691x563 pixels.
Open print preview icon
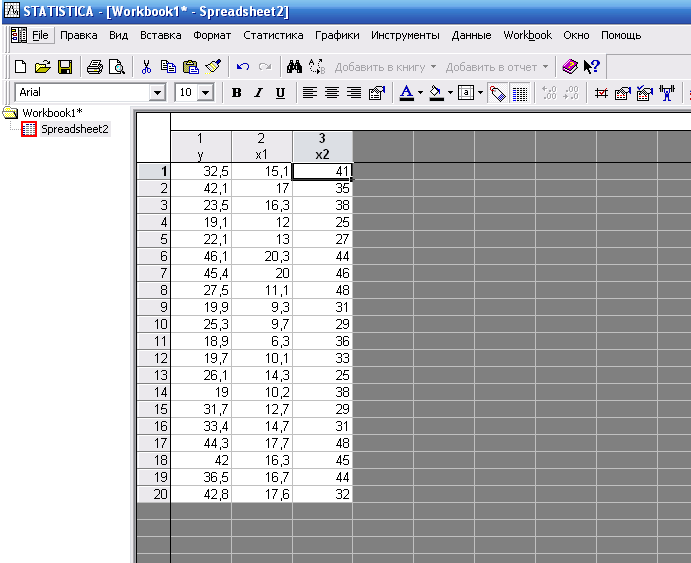117,67
